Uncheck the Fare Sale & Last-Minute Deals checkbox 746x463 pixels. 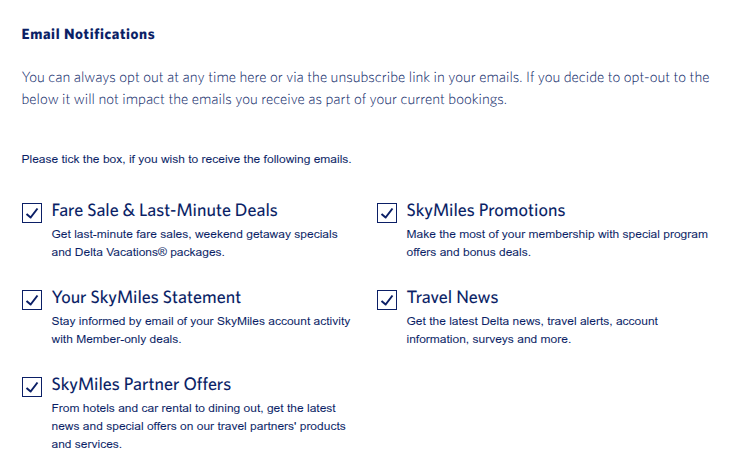[x=32, y=213]
